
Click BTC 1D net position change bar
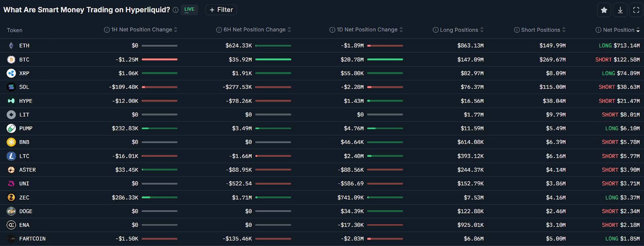tap(385, 60)
